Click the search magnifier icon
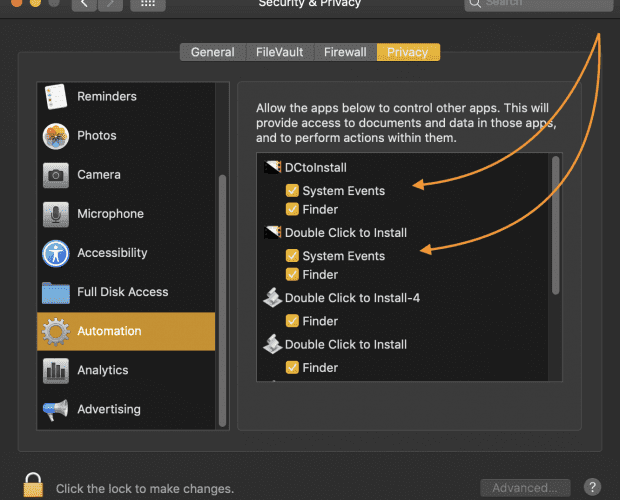 coord(475,4)
